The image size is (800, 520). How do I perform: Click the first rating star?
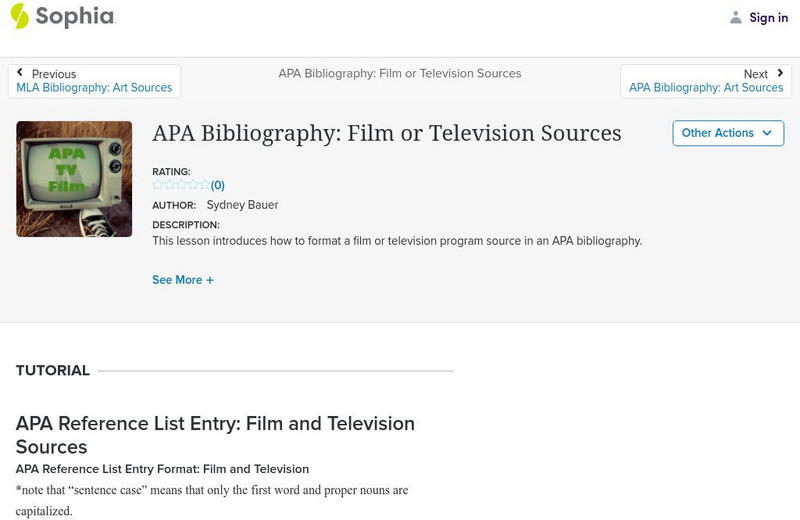click(157, 185)
